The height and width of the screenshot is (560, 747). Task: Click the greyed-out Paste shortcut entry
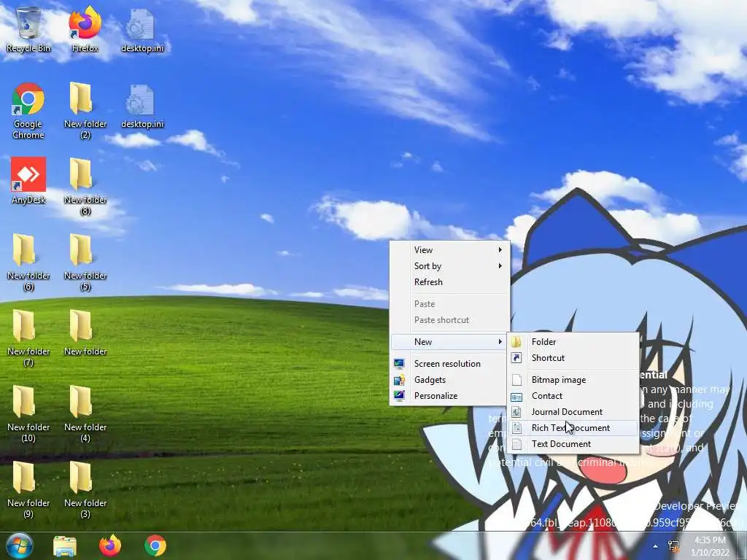coord(449,320)
